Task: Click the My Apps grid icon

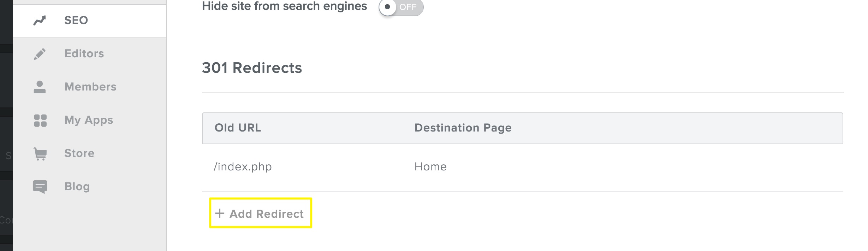Action: point(40,120)
